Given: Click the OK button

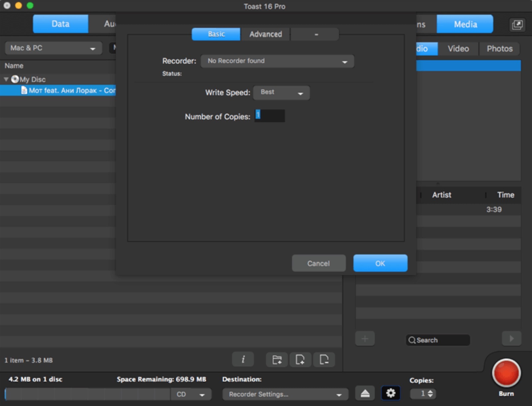Looking at the screenshot, I should [380, 263].
